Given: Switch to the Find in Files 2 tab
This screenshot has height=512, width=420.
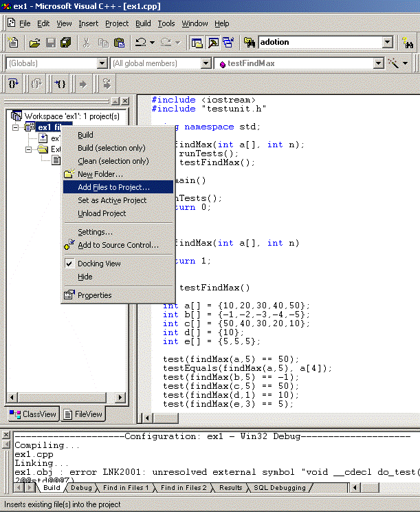Looking at the screenshot, I should click(184, 487).
